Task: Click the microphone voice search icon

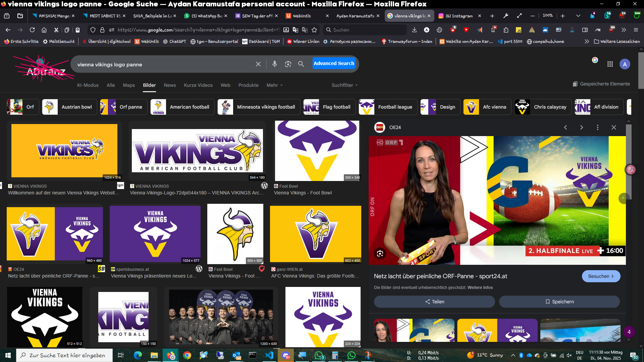Action: coord(275,64)
